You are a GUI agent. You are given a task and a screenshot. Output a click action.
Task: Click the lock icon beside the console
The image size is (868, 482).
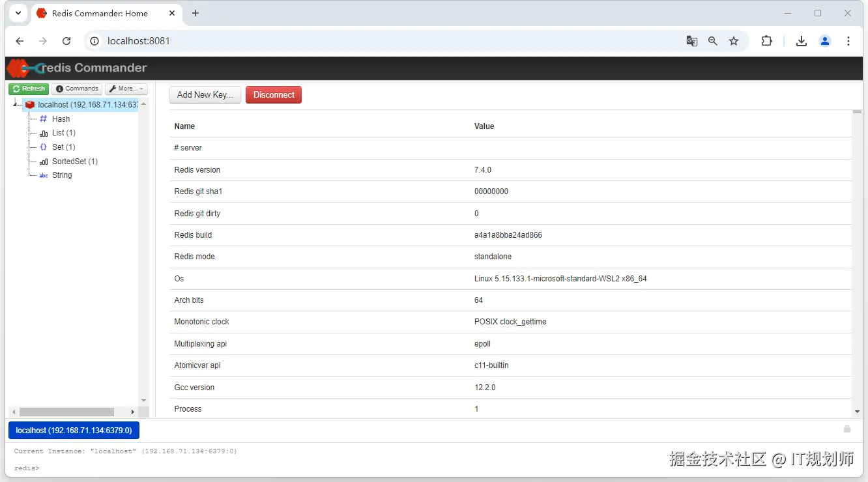coord(847,429)
